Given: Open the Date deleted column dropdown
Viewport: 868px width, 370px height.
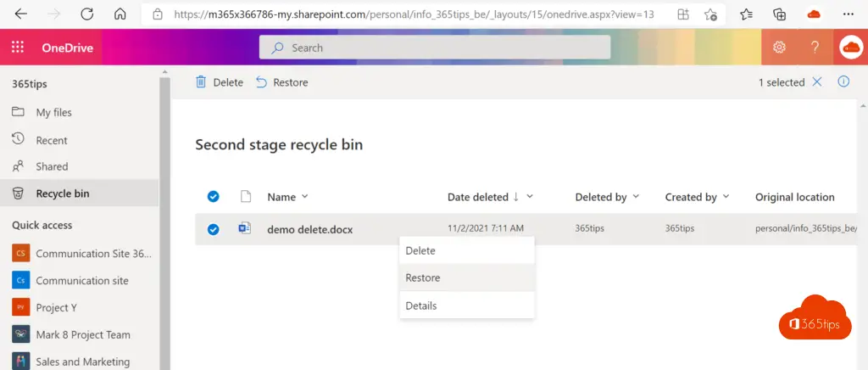Looking at the screenshot, I should (530, 197).
